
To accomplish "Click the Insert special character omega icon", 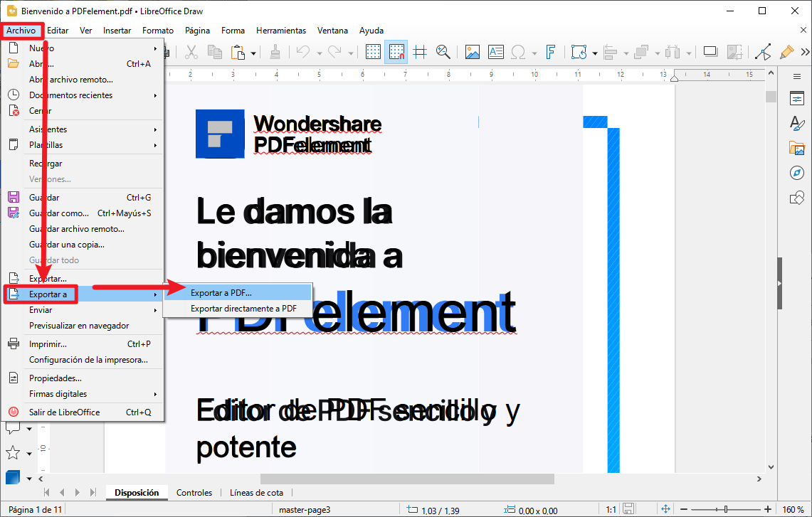I will click(x=518, y=52).
